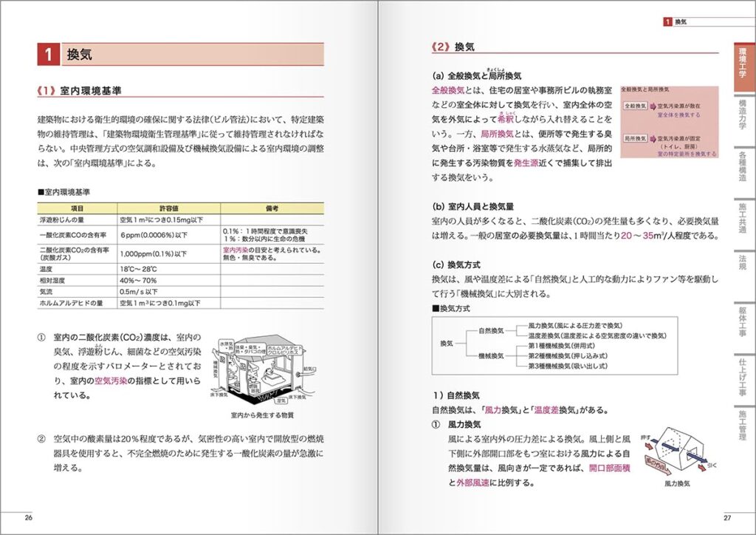Click the caption 風力換気 under the illustration
Image resolution: width=756 pixels, height=535 pixels.
[x=677, y=483]
